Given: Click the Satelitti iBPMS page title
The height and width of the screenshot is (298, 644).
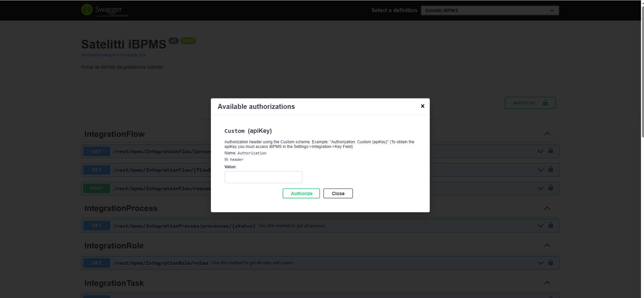Looking at the screenshot, I should click(x=124, y=44).
